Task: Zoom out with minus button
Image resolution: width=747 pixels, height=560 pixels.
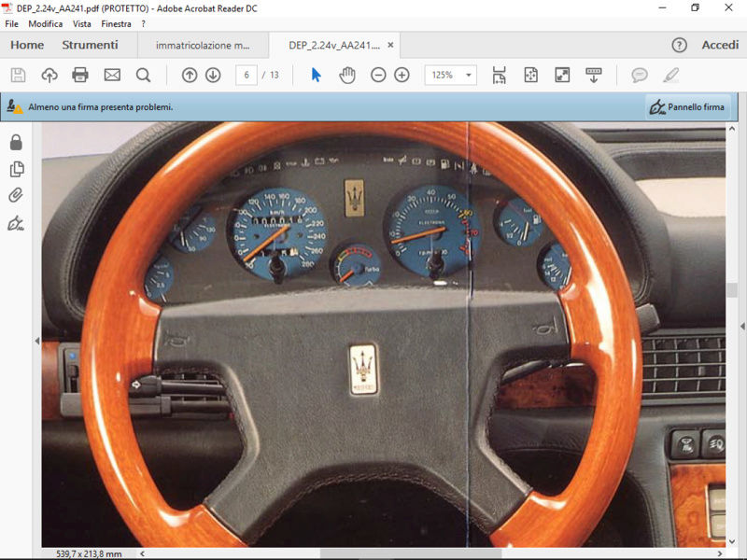Action: point(378,76)
